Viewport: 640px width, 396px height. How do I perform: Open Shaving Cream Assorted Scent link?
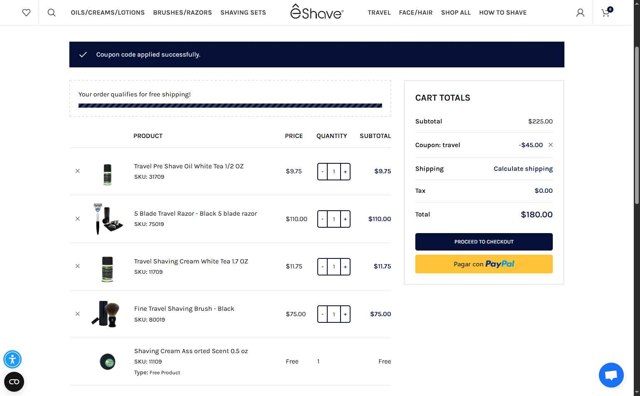coord(191,351)
